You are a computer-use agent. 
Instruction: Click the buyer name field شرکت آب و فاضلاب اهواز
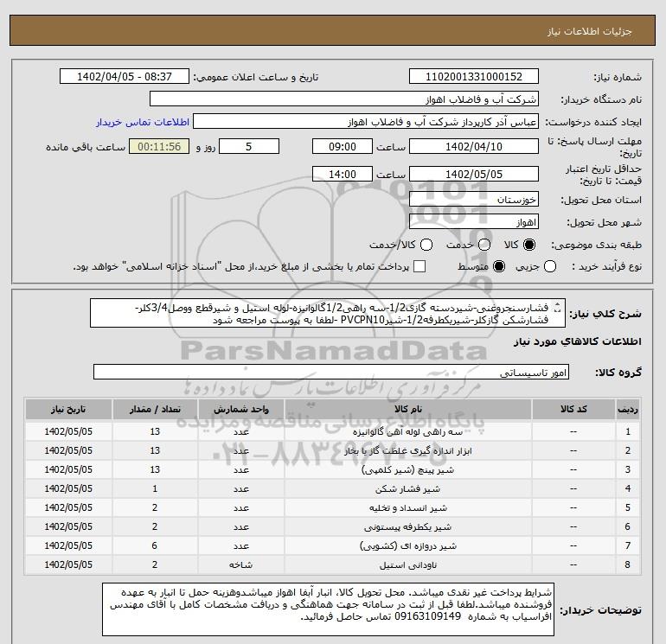tap(344, 99)
